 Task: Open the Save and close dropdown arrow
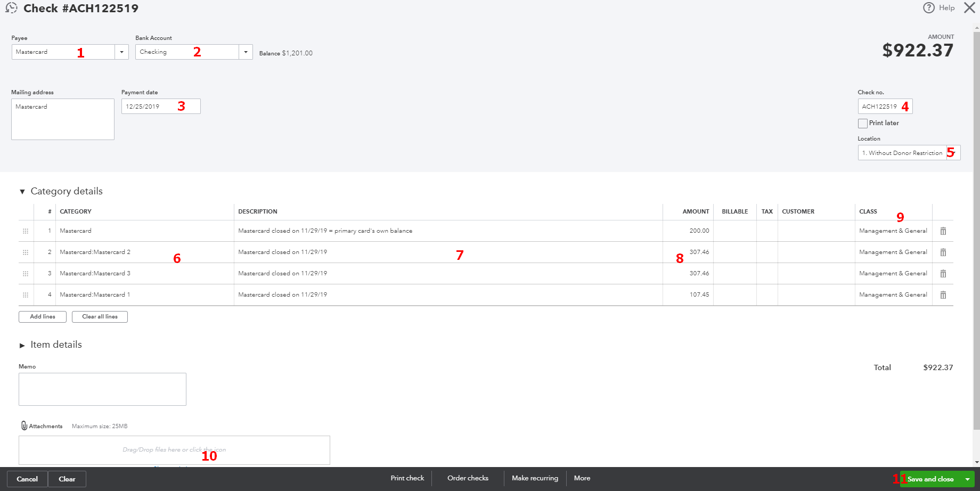[x=967, y=479]
